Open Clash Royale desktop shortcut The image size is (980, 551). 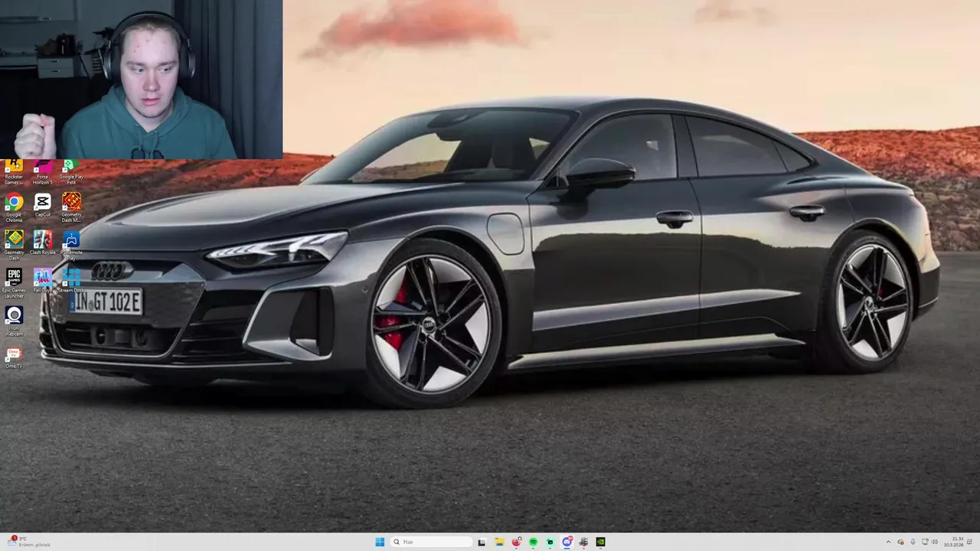[x=42, y=243]
